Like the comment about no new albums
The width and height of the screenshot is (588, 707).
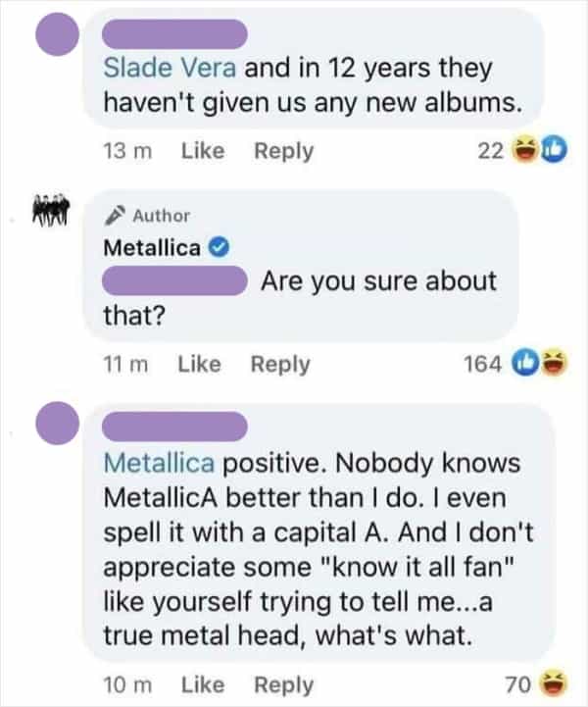[203, 151]
